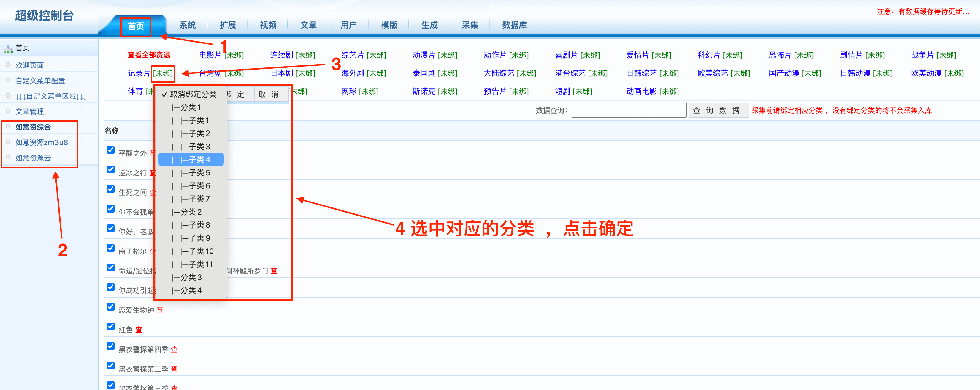Switch to the 系统 tab
Viewport: 980px width, 390px height.
point(188,25)
